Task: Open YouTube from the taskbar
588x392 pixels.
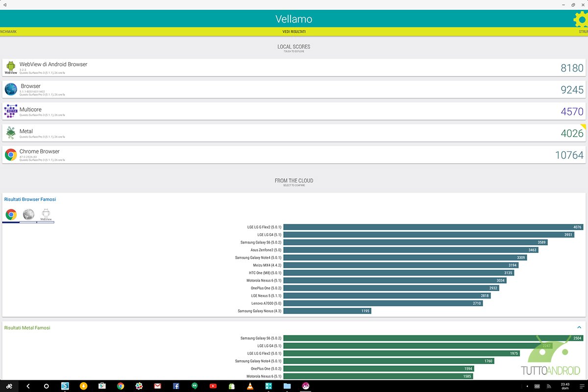Action: tap(213, 386)
